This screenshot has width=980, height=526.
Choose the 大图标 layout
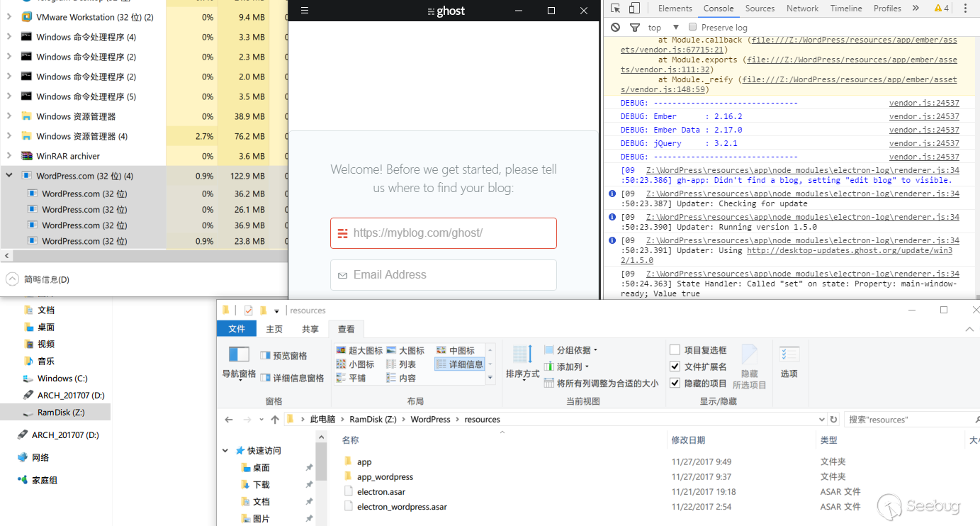(405, 350)
